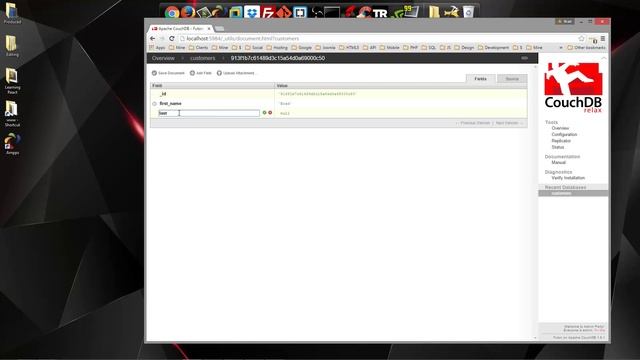Open the Other bookmarks folder
640x360 pixels.
tap(587, 48)
